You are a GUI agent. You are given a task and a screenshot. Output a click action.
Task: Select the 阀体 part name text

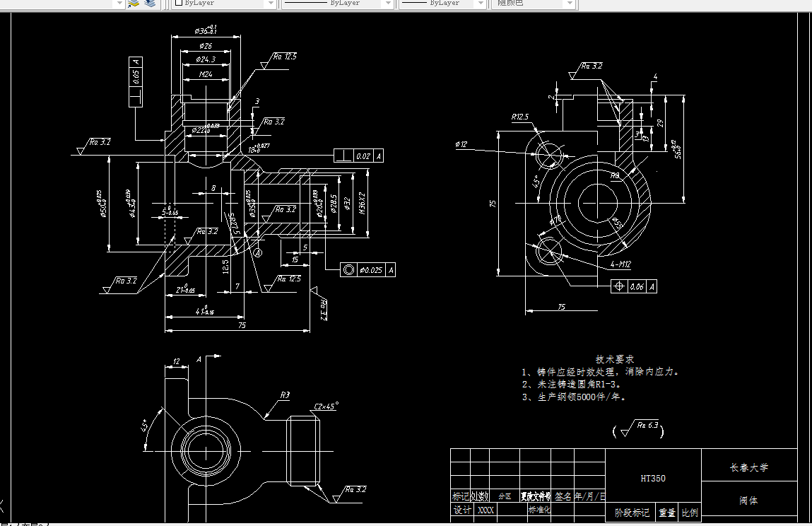749,501
